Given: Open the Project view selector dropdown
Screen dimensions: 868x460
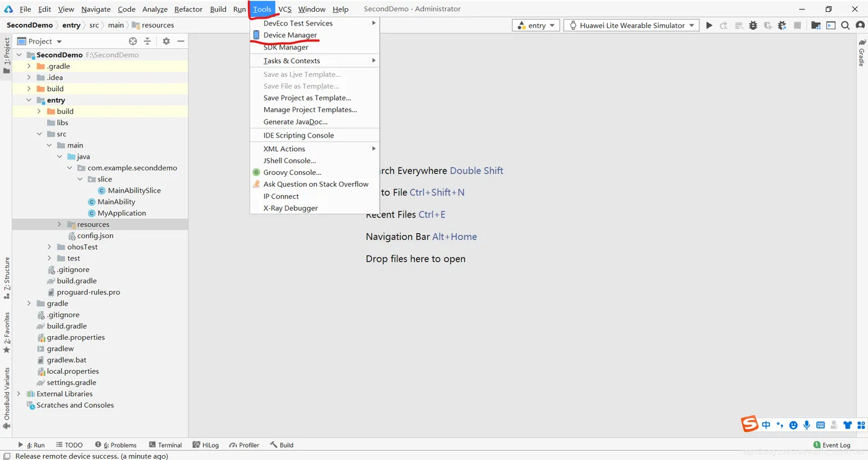Looking at the screenshot, I should tap(40, 42).
